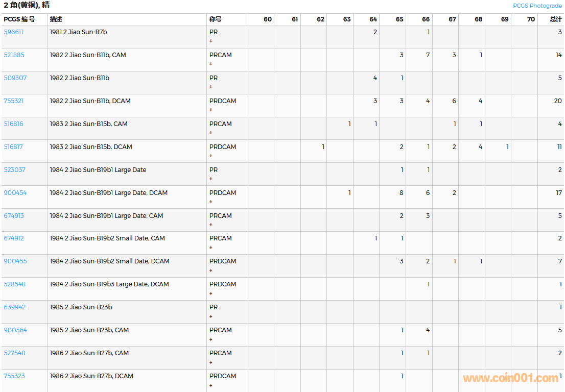Click PCGS number 509307
This screenshot has width=565, height=392.
(x=15, y=78)
